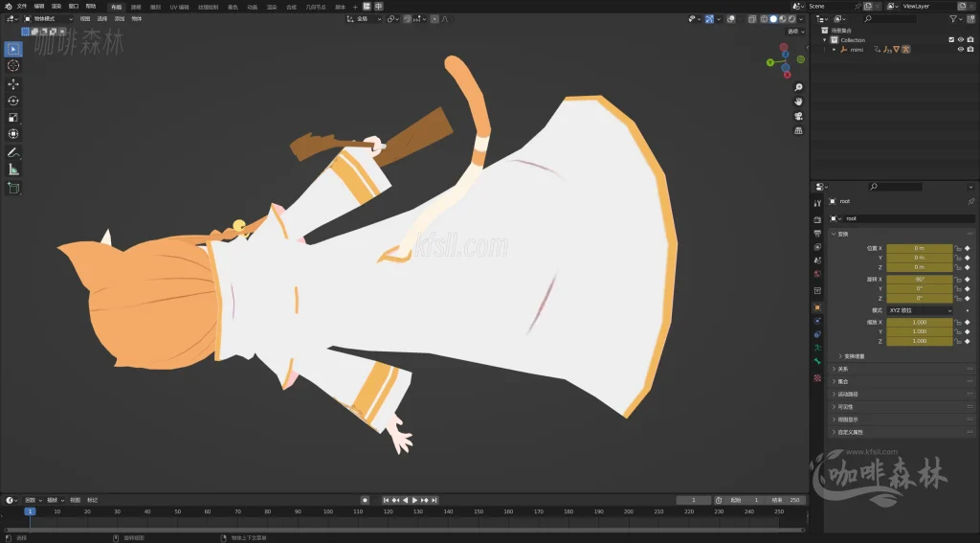Viewport: 980px width, 543px height.
Task: Open the Tool properties tab icon
Action: click(817, 203)
